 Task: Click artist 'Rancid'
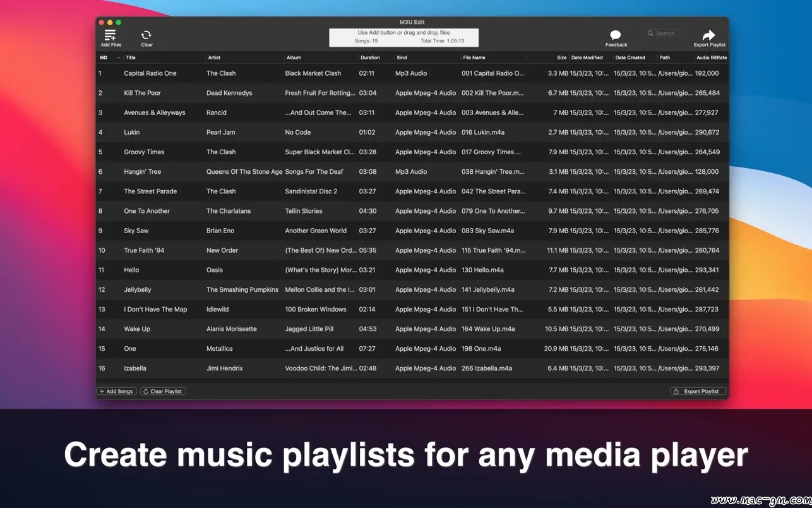(217, 112)
